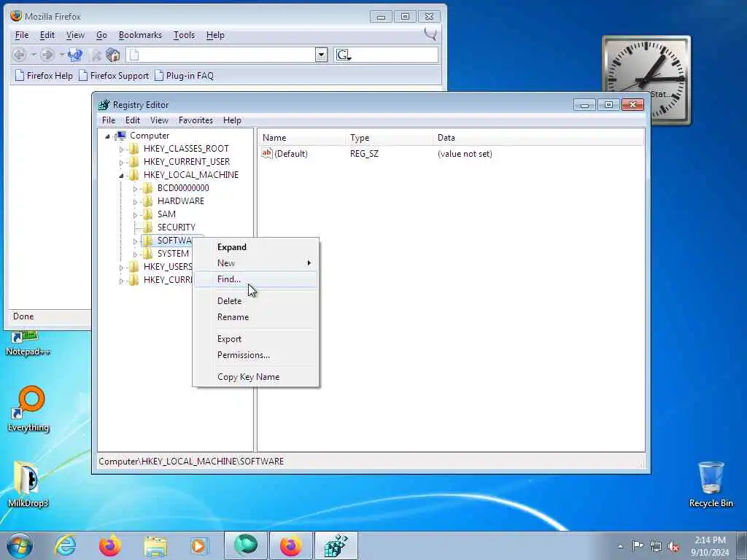This screenshot has width=747, height=560.
Task: Open the Everything desktop shortcut
Action: coord(28,408)
